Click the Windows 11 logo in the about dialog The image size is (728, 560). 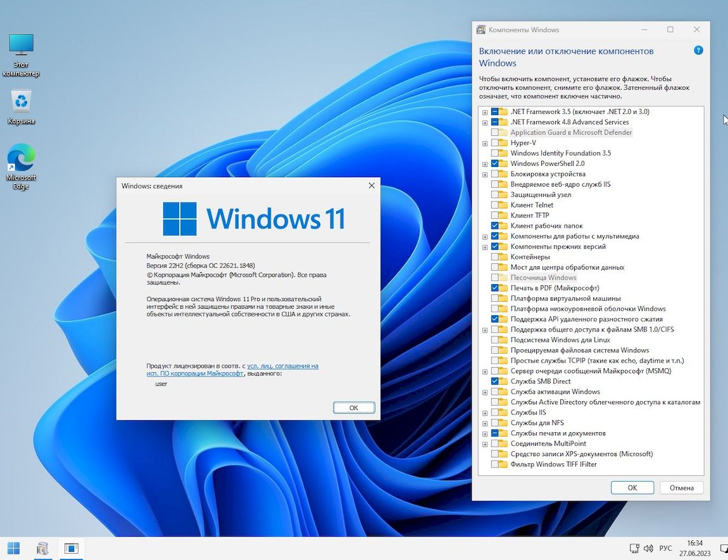pos(254,218)
